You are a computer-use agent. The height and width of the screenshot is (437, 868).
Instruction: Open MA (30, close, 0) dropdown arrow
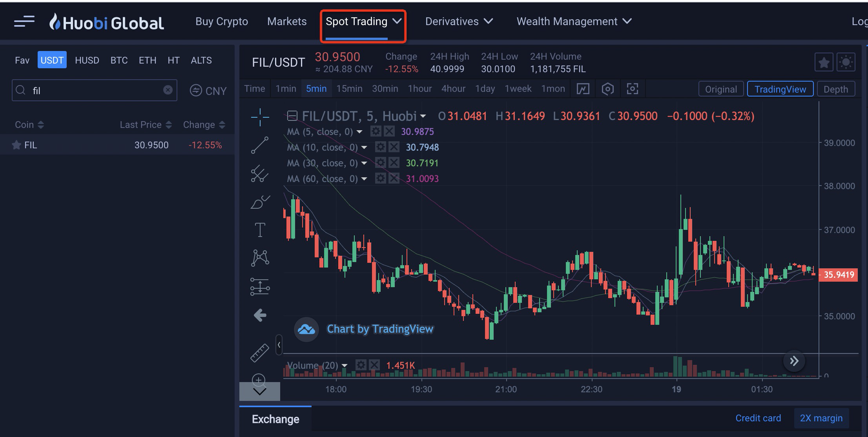pyautogui.click(x=364, y=164)
